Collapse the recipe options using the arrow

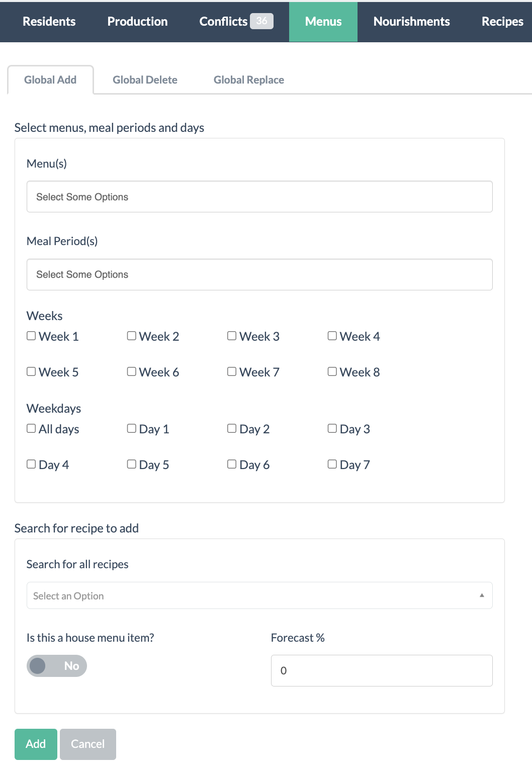(482, 595)
